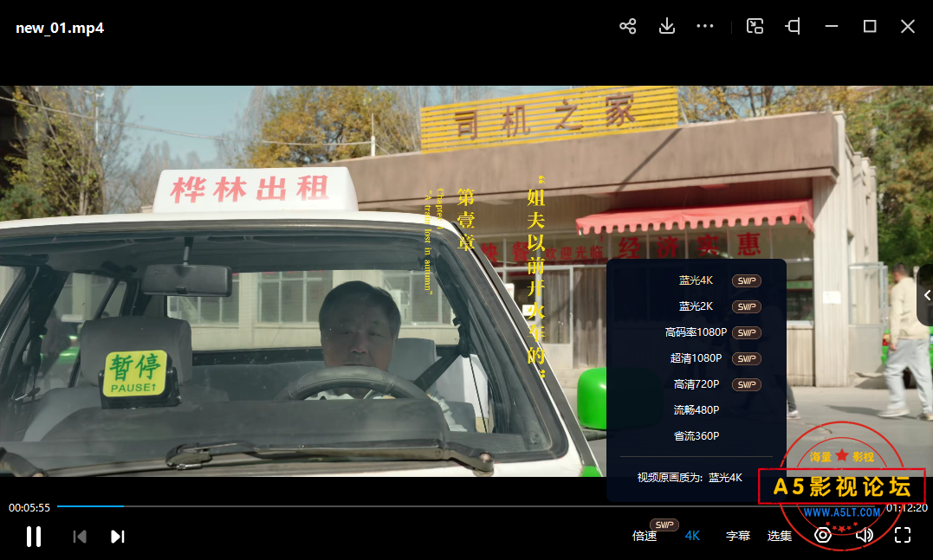The width and height of the screenshot is (933, 560).
Task: Select 蓝光2K quality option
Action: tap(697, 306)
